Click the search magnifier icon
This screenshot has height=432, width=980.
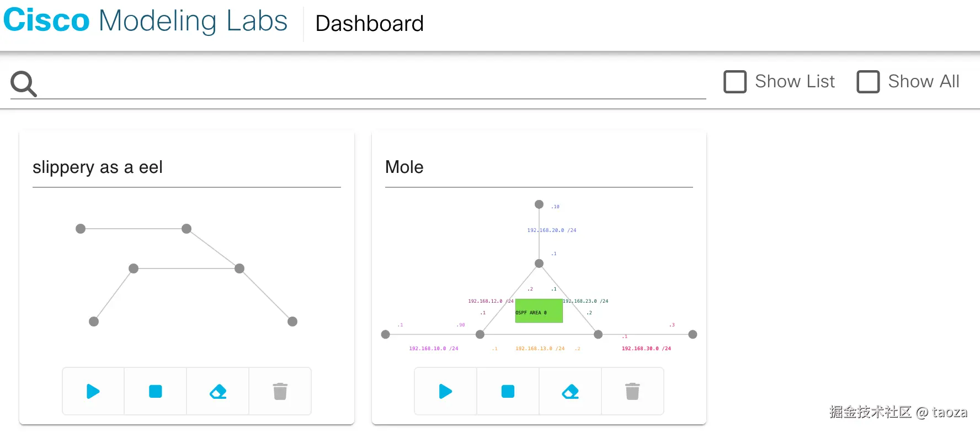pos(24,84)
